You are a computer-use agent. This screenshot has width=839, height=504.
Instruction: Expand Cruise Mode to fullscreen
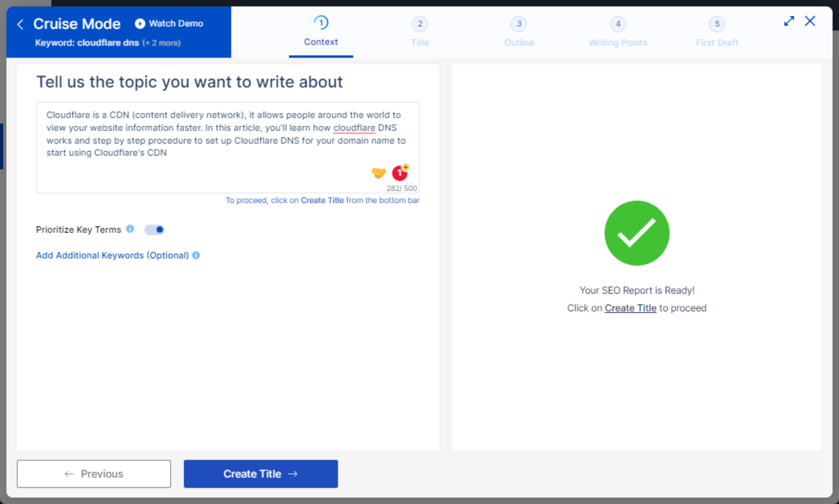[x=789, y=21]
